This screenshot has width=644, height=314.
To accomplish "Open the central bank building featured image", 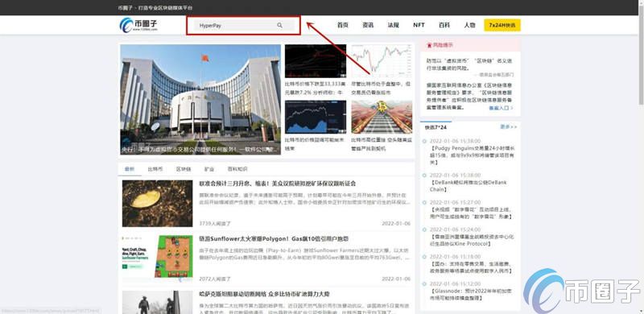I will coord(200,100).
